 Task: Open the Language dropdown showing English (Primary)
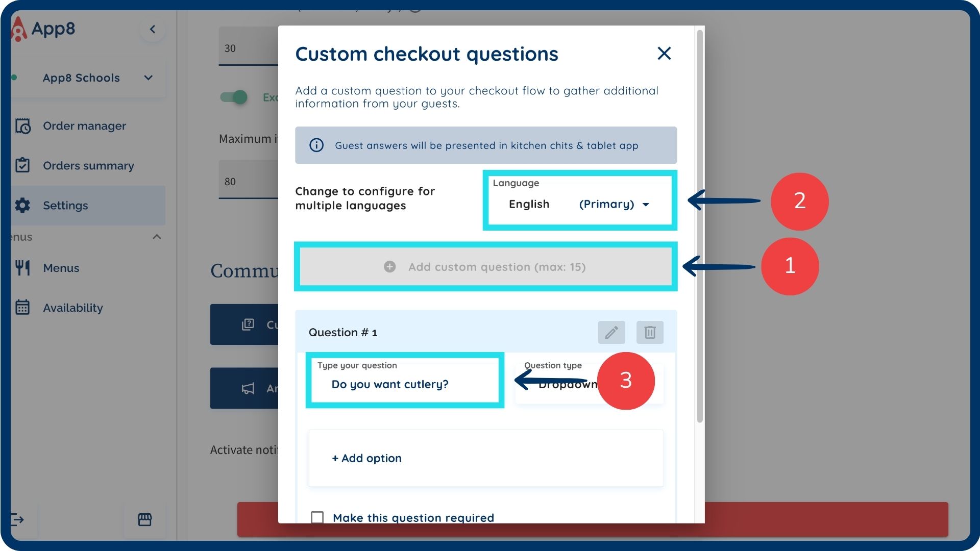[x=579, y=204]
